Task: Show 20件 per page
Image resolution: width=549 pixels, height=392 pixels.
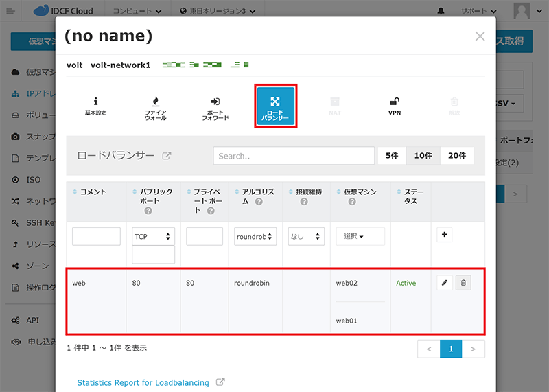Action: [456, 156]
